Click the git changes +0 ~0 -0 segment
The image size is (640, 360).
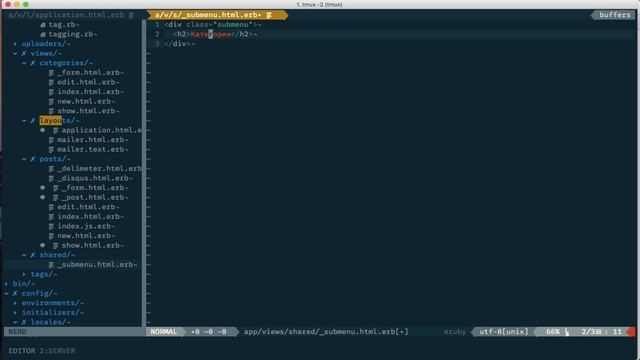(x=209, y=332)
